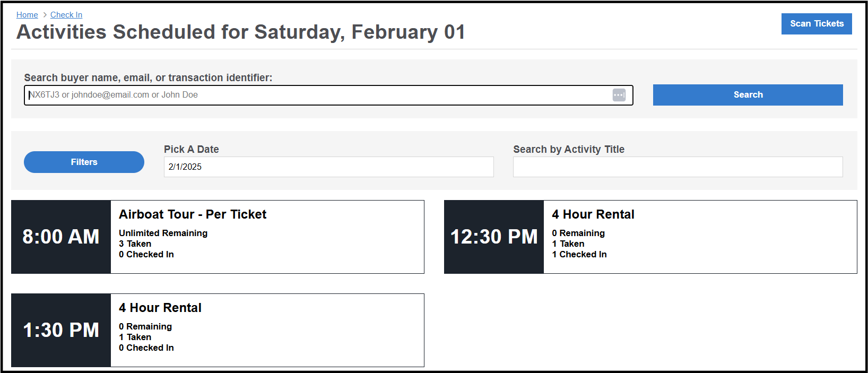The width and height of the screenshot is (868, 373).
Task: Select the 12:30 PM time block
Action: tap(493, 237)
